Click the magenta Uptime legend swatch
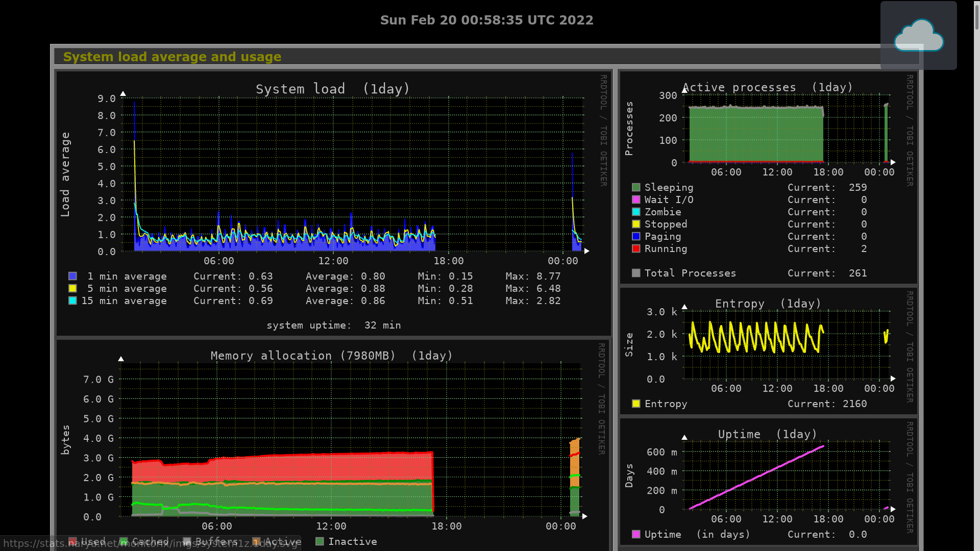Image resolution: width=980 pixels, height=551 pixels. 636,534
